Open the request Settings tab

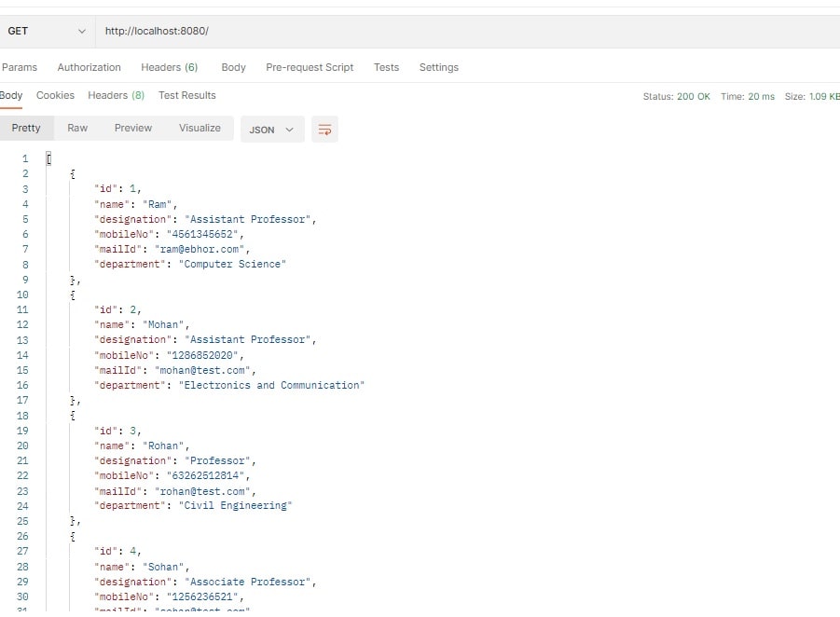tap(438, 67)
